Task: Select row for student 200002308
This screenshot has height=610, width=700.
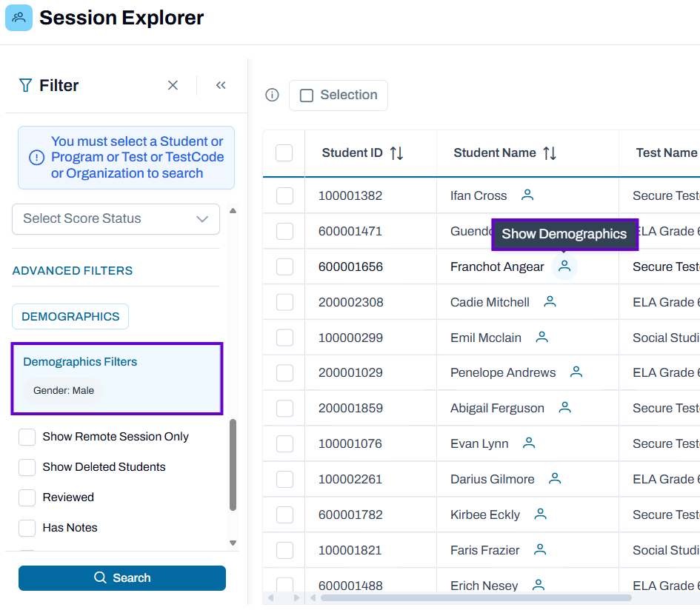Action: click(x=284, y=302)
